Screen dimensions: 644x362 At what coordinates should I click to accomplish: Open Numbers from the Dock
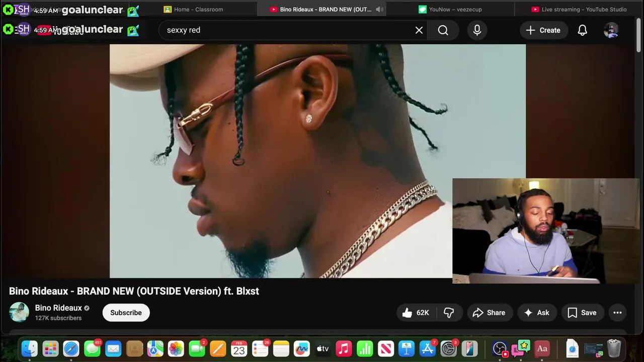(x=365, y=348)
